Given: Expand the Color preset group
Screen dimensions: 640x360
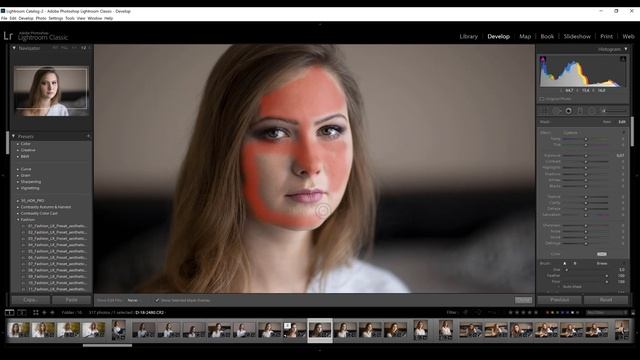Looking at the screenshot, I should (18, 144).
